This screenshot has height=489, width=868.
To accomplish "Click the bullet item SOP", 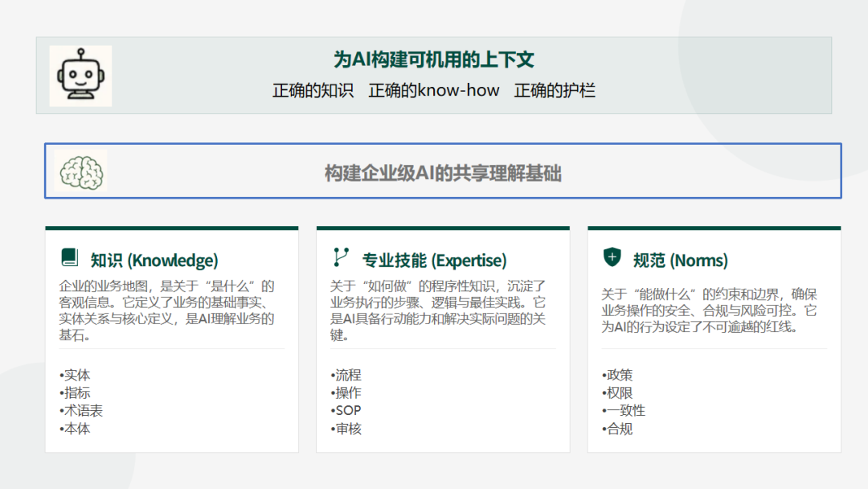I will 346,410.
